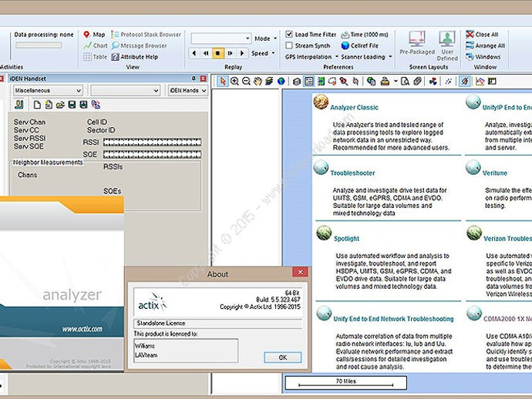532x399 pixels.
Task: Stop the replay
Action: (x=217, y=53)
